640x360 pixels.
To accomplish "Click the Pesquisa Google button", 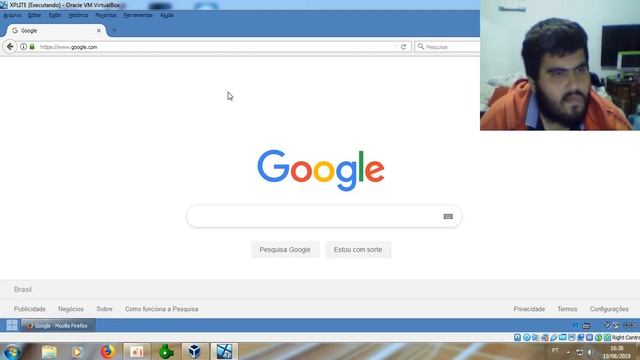I will [285, 249].
